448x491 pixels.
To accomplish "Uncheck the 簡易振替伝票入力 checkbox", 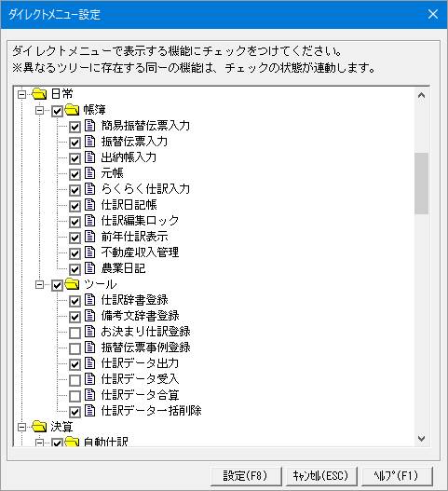I will coord(75,127).
